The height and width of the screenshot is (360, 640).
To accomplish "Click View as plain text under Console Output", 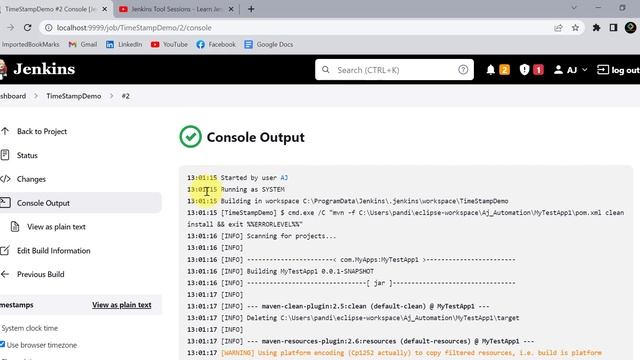I will [x=56, y=227].
